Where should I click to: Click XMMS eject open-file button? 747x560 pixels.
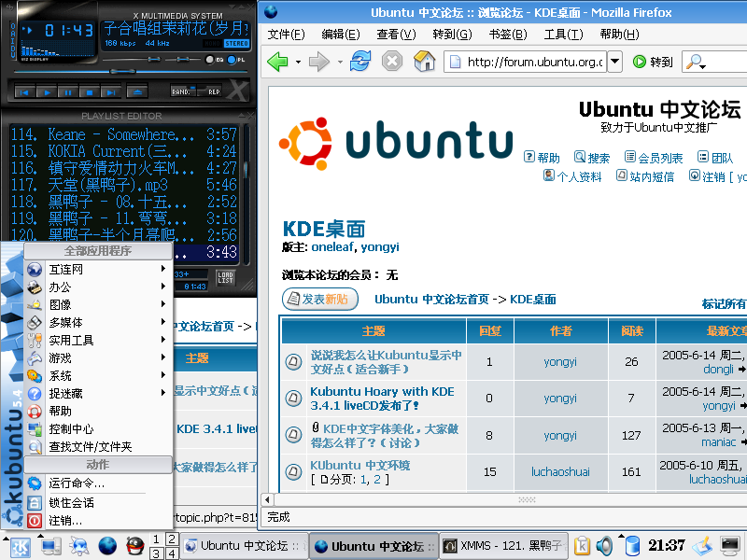tap(137, 92)
